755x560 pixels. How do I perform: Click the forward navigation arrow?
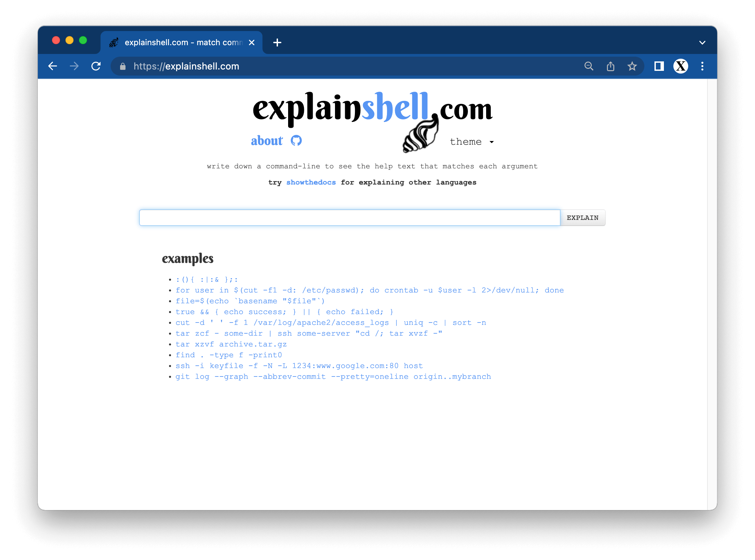point(75,66)
